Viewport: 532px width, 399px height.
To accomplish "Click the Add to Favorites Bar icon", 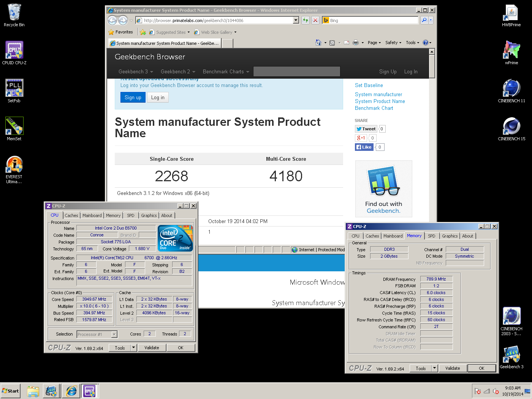I will 143,32.
